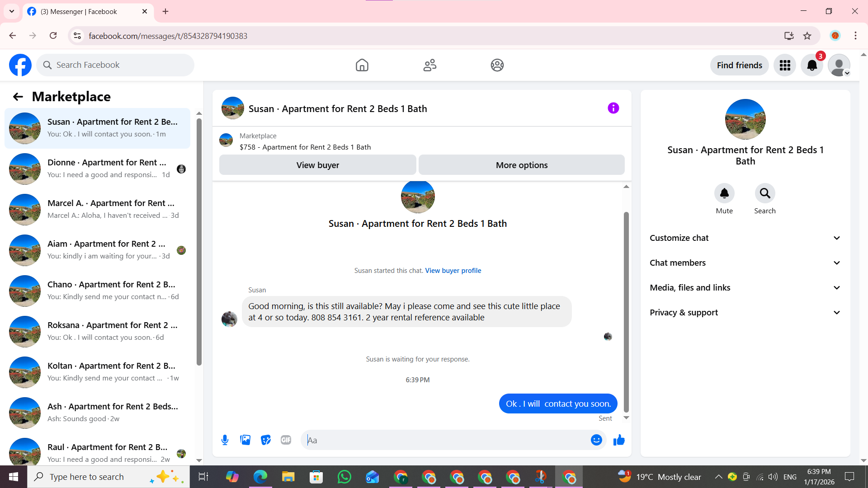Open the View buyer profile link
The image size is (868, 488).
(x=453, y=271)
